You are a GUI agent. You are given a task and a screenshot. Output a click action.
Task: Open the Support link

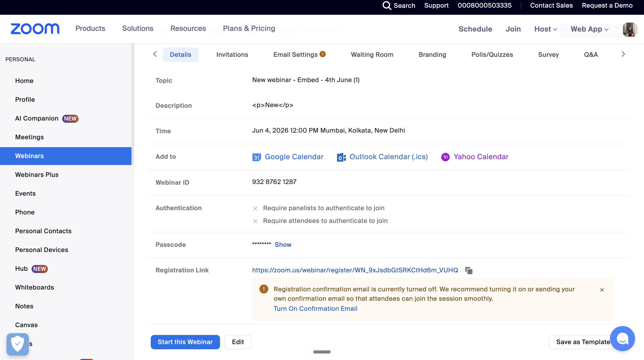[436, 6]
